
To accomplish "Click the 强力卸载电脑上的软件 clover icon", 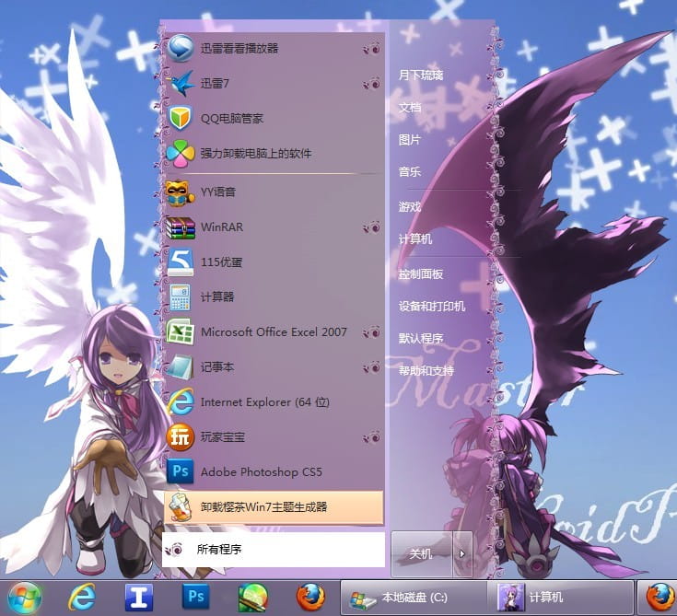I will point(180,153).
